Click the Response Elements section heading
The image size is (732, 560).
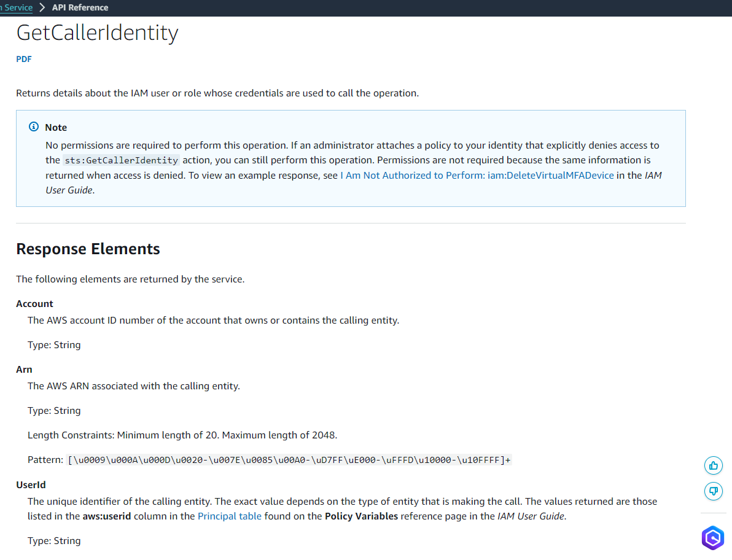[x=88, y=249]
